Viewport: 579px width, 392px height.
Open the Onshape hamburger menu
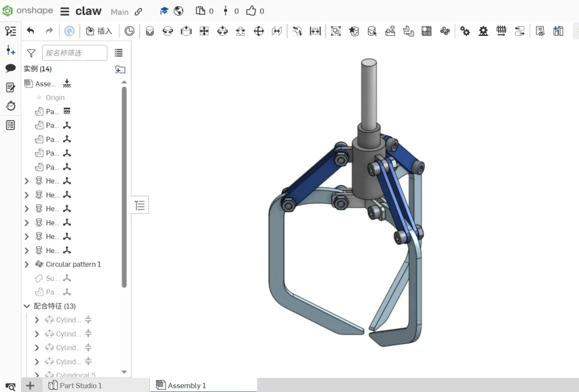65,11
